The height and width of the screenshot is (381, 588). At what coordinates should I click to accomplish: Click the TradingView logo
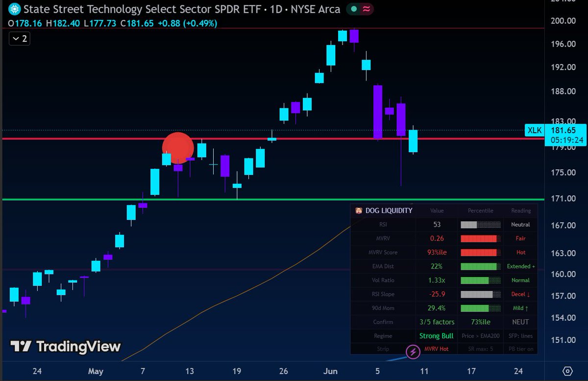[x=66, y=347]
